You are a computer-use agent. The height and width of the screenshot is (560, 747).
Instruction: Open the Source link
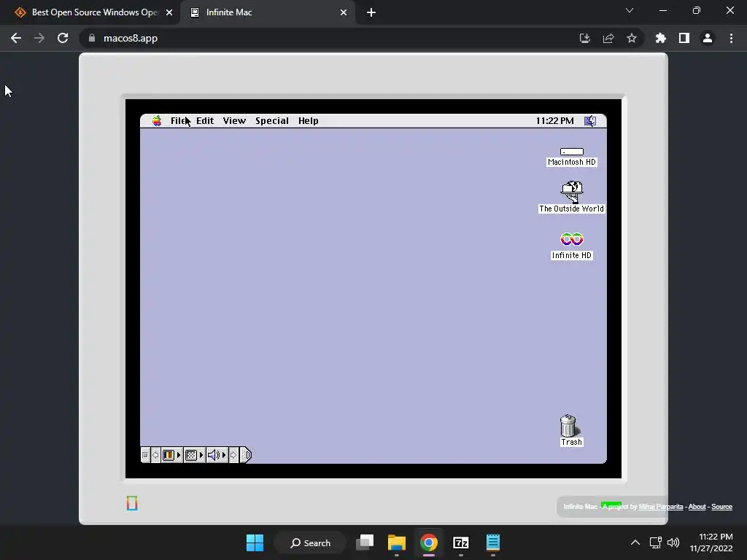(721, 507)
